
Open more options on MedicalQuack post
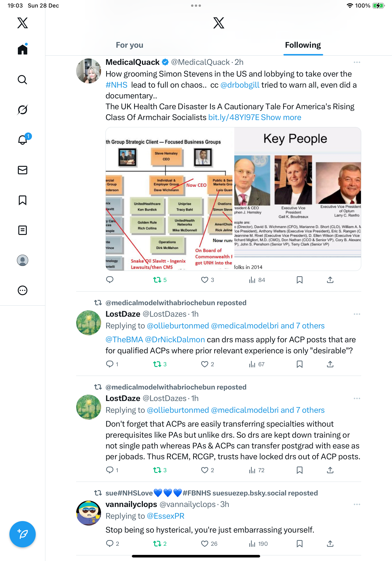click(x=357, y=62)
